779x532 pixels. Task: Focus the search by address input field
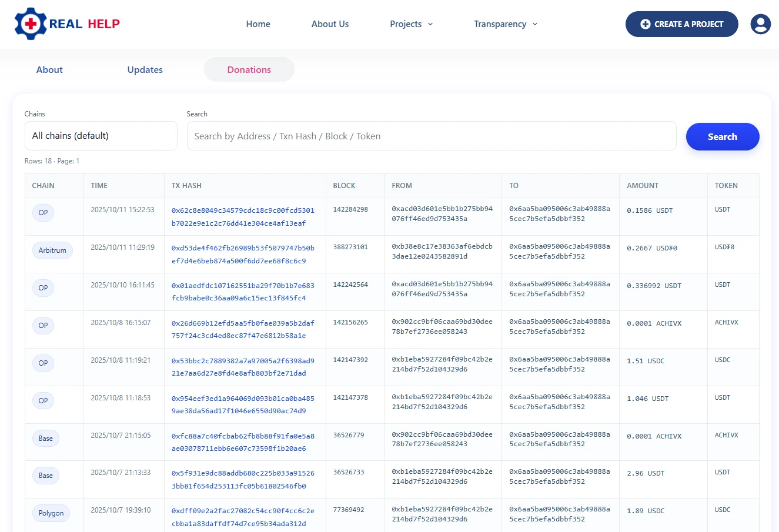(431, 136)
